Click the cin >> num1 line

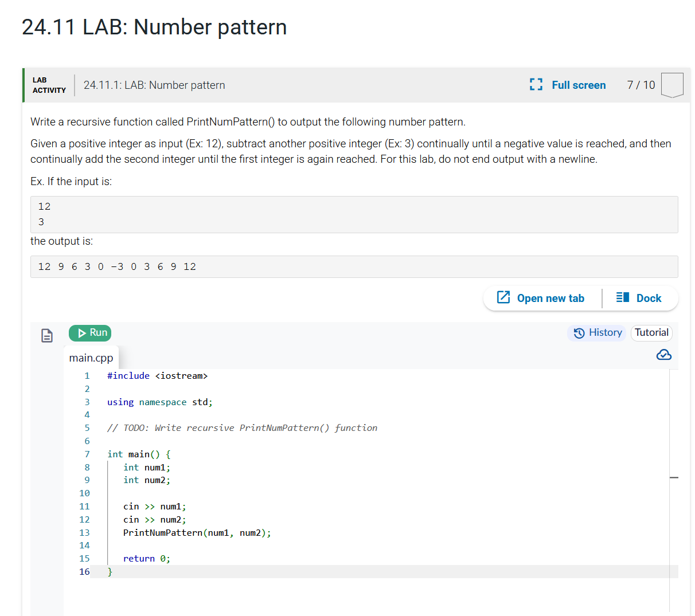click(154, 506)
